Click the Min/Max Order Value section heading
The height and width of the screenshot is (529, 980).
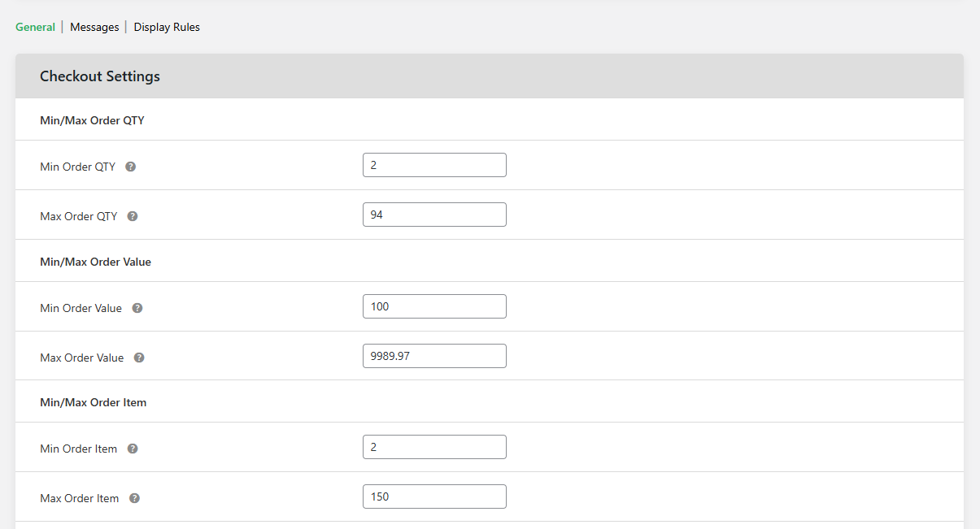(x=95, y=261)
